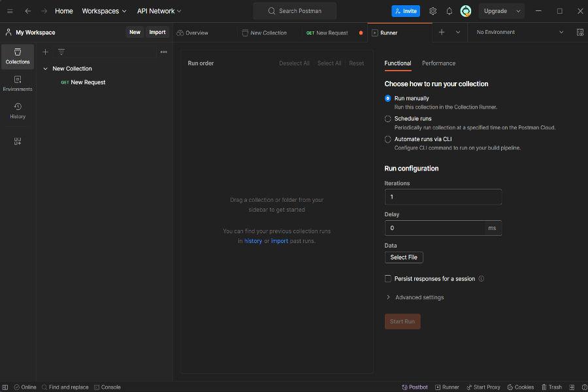Click the two-pane layout icon in status bar
Viewport: 588px width, 392px height.
tap(572, 387)
